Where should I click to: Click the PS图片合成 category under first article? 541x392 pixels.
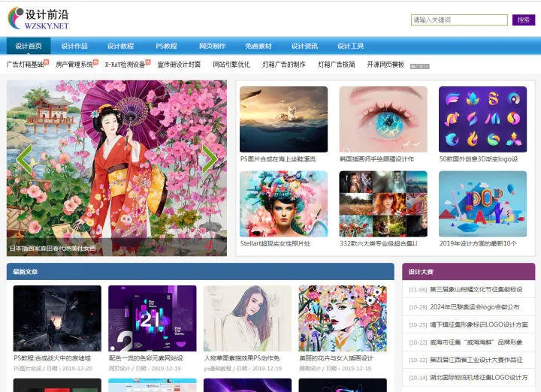(27, 369)
